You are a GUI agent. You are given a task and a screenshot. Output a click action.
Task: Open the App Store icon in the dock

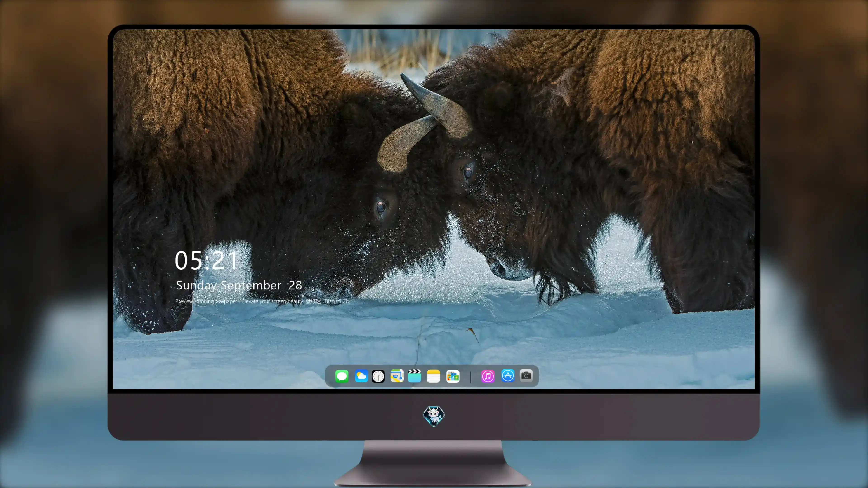508,375
